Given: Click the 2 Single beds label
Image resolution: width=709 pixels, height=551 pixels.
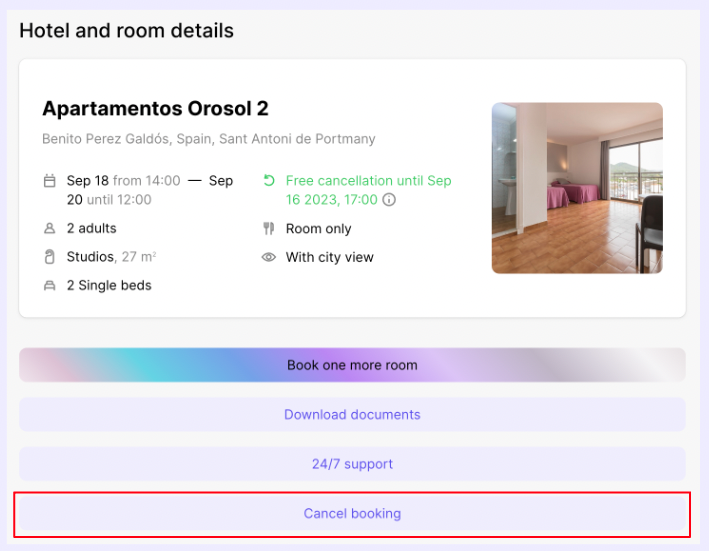Looking at the screenshot, I should pyautogui.click(x=109, y=285).
